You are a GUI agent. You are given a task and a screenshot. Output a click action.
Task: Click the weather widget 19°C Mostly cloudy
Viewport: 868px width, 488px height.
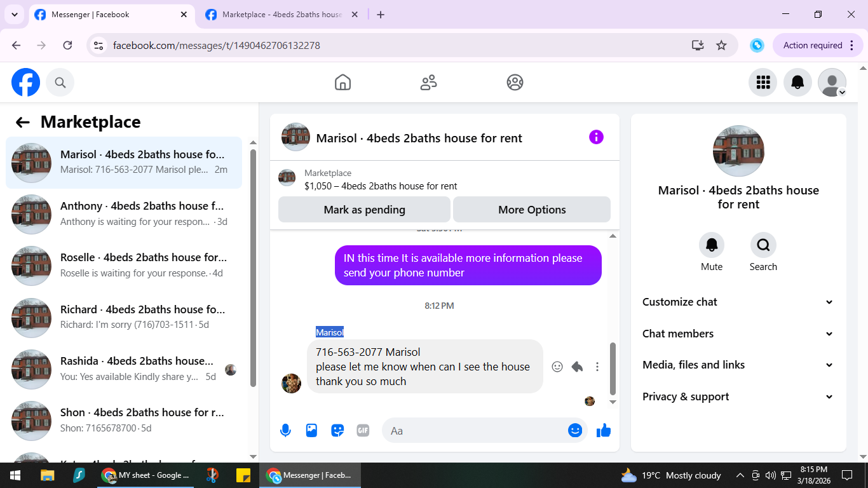tap(671, 475)
